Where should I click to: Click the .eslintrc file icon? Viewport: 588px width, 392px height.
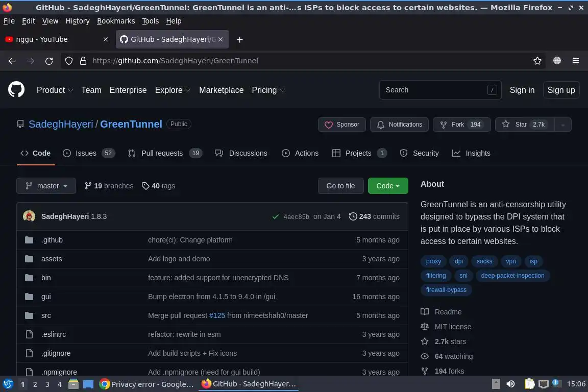point(29,334)
